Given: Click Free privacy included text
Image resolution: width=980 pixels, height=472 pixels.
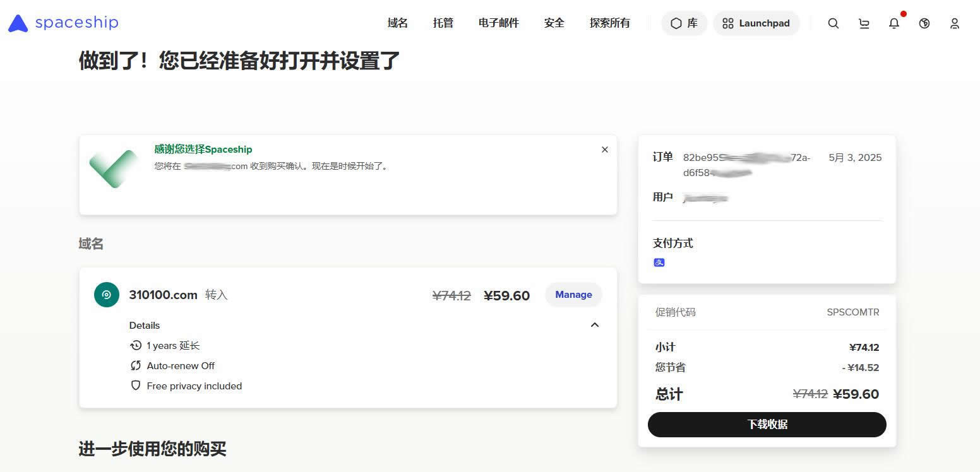Looking at the screenshot, I should (x=194, y=386).
